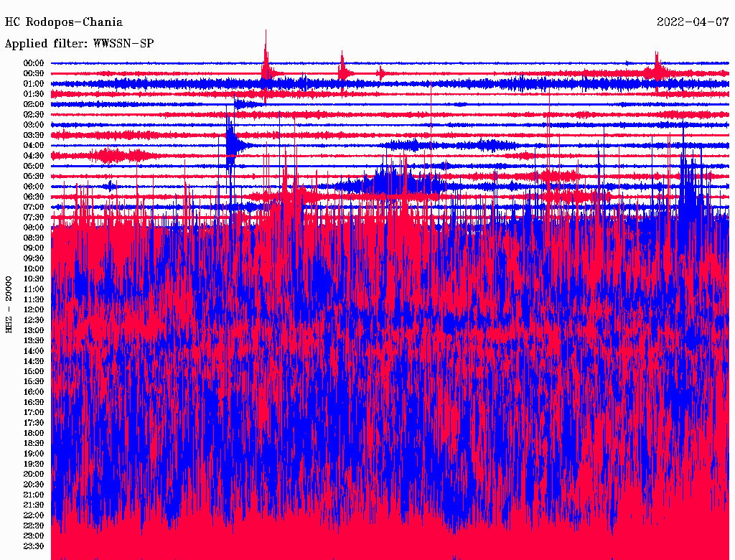Screen dimensions: 735x560
Task: Select the 22:00 time row label
Action: [34, 515]
